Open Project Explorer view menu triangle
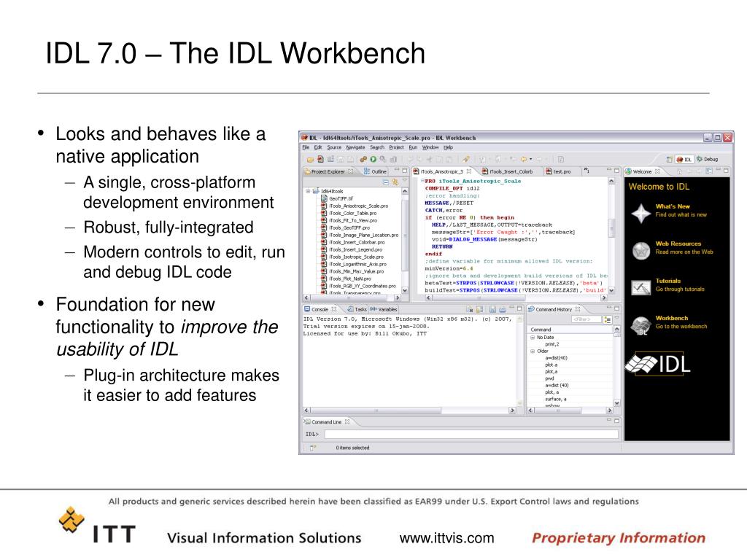The height and width of the screenshot is (560, 747). (x=404, y=181)
